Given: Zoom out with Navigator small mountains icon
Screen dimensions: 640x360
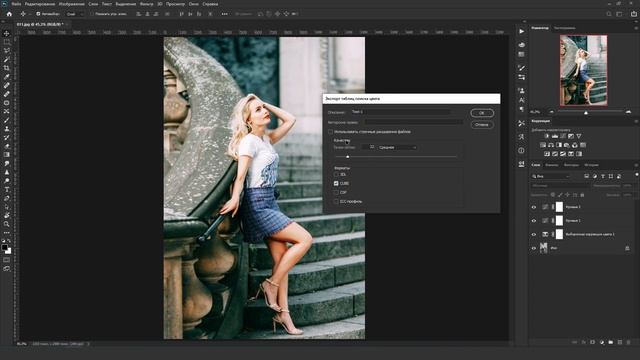Looking at the screenshot, I should pyautogui.click(x=551, y=111).
